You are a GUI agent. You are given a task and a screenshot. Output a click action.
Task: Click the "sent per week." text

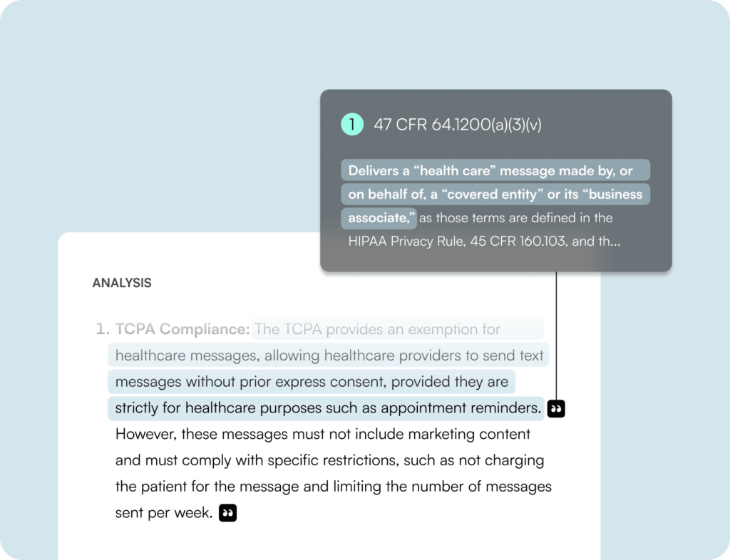(x=164, y=513)
